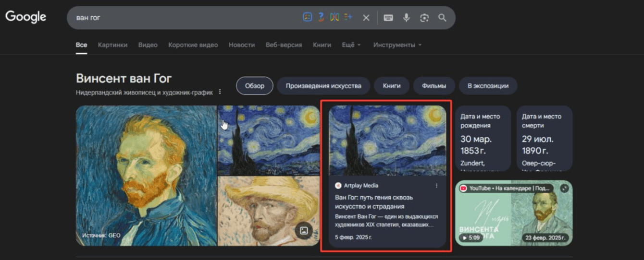Click the 'Artplay Media' source name
Viewport: 644px width, 260px height.
[x=361, y=186]
